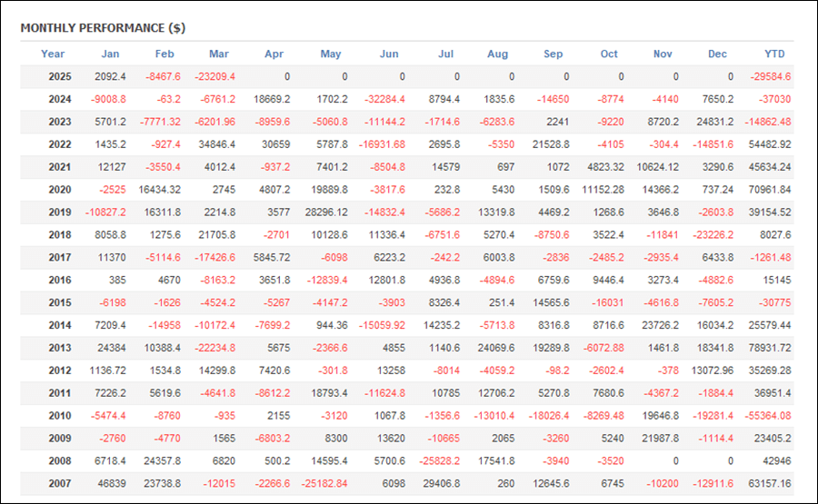This screenshot has width=818, height=504.
Task: Click the 2016 June value 12801.8
Action: click(x=386, y=280)
